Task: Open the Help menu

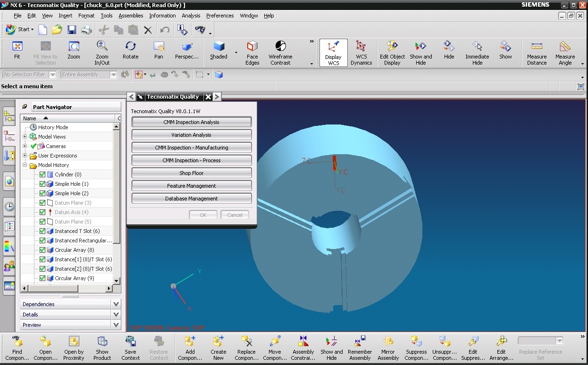Action: coord(269,16)
